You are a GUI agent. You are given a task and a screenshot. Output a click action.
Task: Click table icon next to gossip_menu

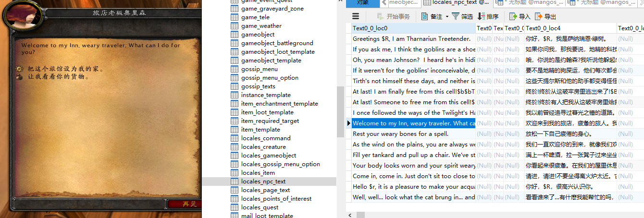click(x=235, y=69)
